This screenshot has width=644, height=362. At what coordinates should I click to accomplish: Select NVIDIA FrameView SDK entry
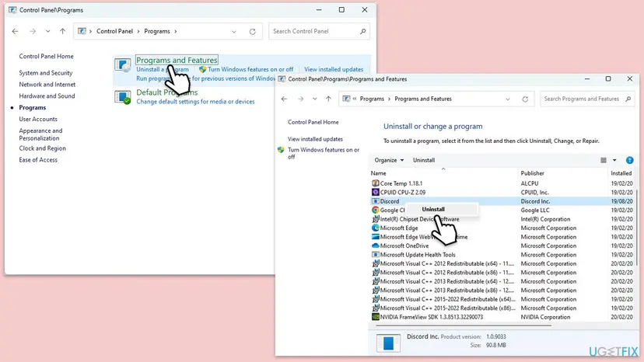pyautogui.click(x=431, y=317)
